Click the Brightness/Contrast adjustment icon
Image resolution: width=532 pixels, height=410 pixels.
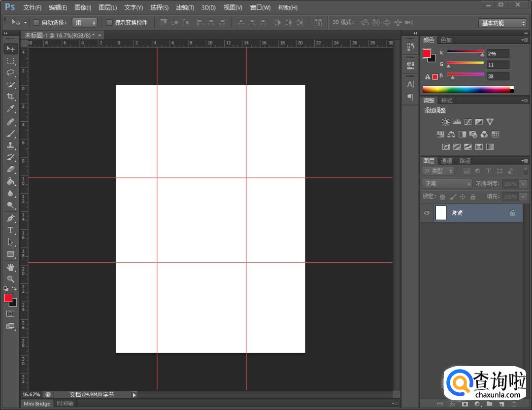[x=445, y=122]
